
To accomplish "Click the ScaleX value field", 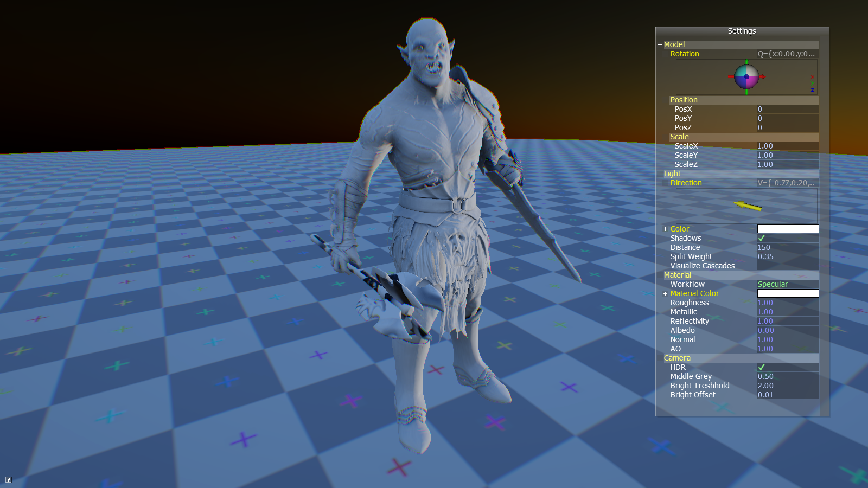I will (x=788, y=146).
